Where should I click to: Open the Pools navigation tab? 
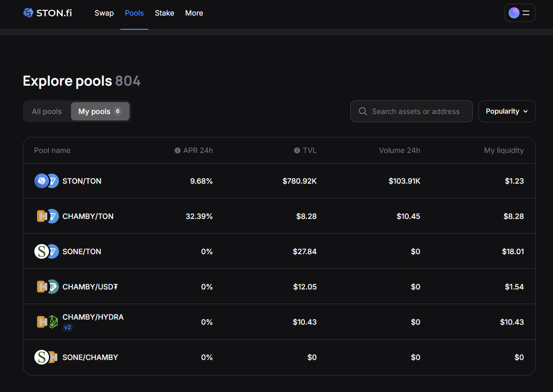coord(134,13)
